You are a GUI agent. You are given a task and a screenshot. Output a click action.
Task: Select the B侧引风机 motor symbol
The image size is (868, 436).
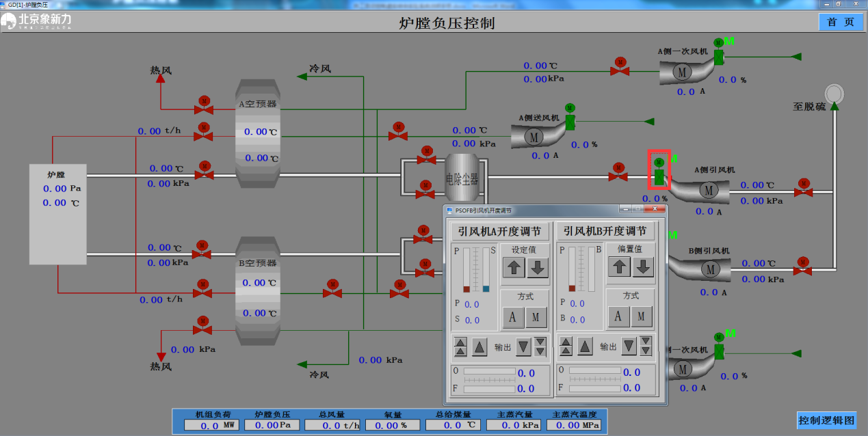(x=710, y=269)
